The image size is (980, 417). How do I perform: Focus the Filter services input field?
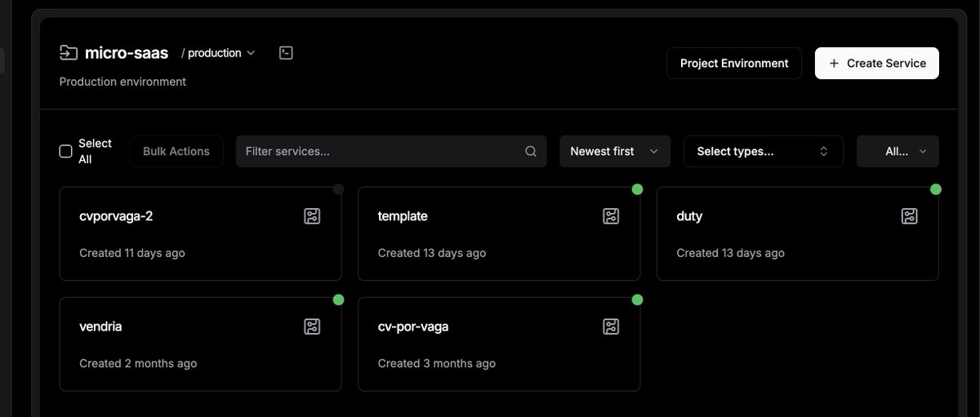click(x=392, y=151)
